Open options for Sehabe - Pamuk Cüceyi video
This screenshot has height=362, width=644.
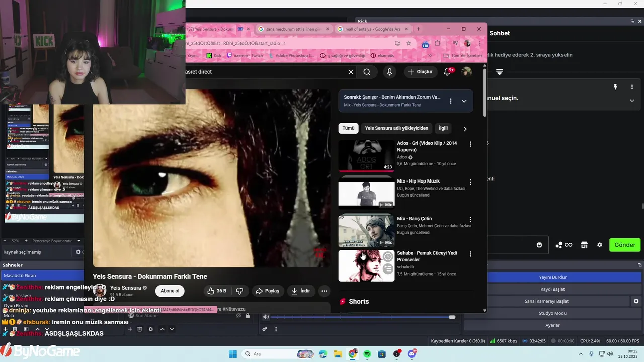470,254
